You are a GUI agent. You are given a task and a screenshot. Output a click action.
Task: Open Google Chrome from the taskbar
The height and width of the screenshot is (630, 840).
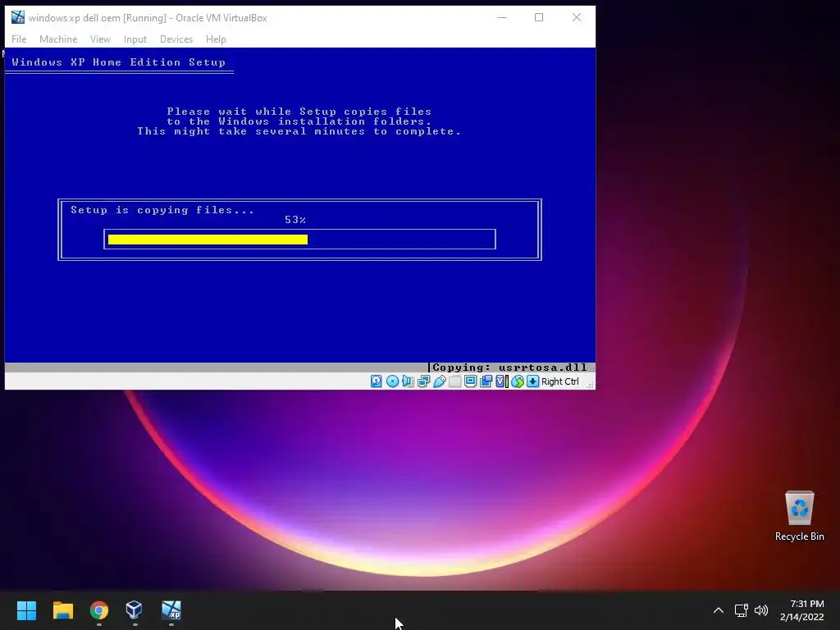click(99, 610)
